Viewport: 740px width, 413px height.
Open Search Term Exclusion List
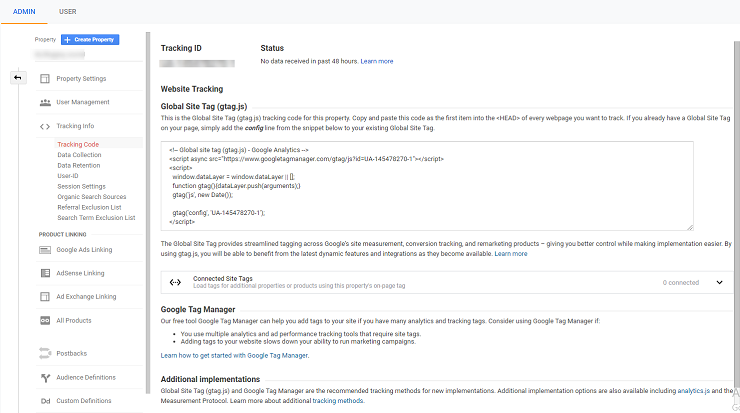tap(96, 218)
